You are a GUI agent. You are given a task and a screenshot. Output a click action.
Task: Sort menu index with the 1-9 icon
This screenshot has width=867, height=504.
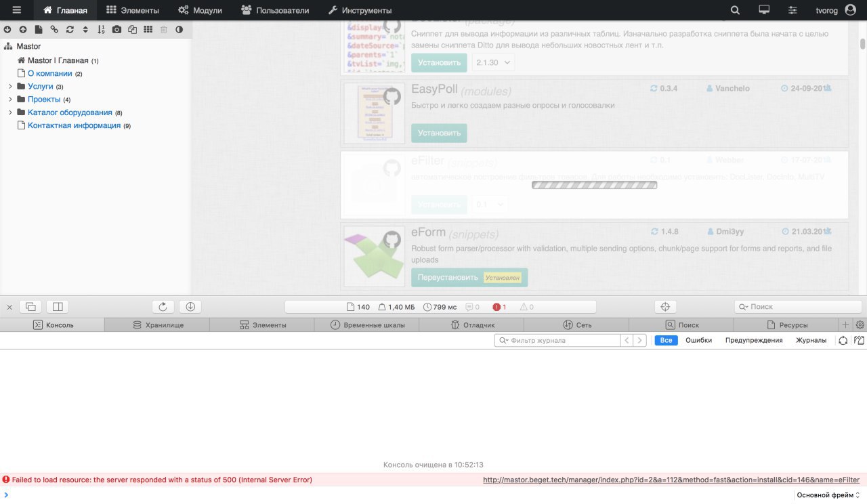click(101, 30)
